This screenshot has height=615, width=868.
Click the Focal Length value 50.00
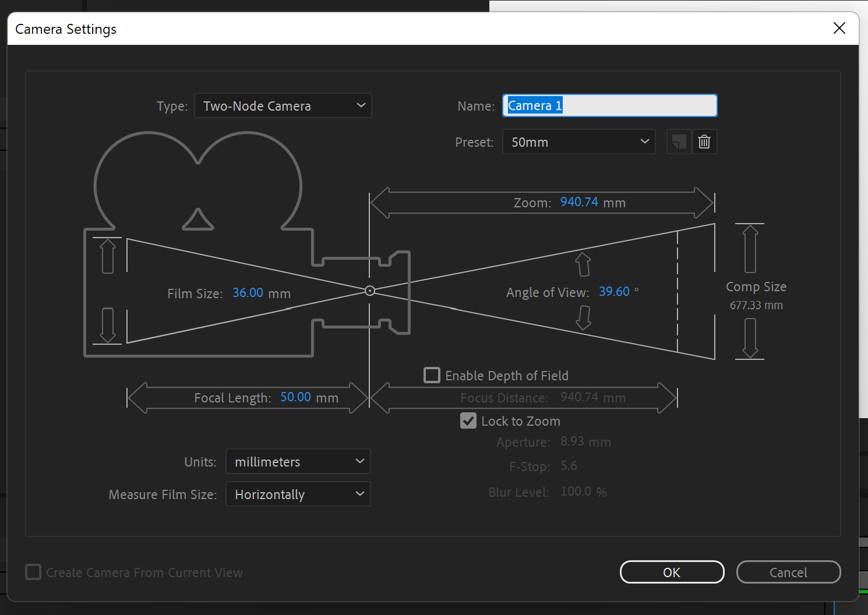295,397
